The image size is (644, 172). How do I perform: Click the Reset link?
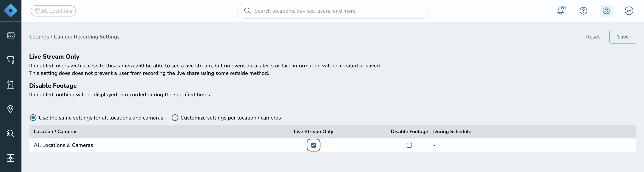(x=593, y=37)
